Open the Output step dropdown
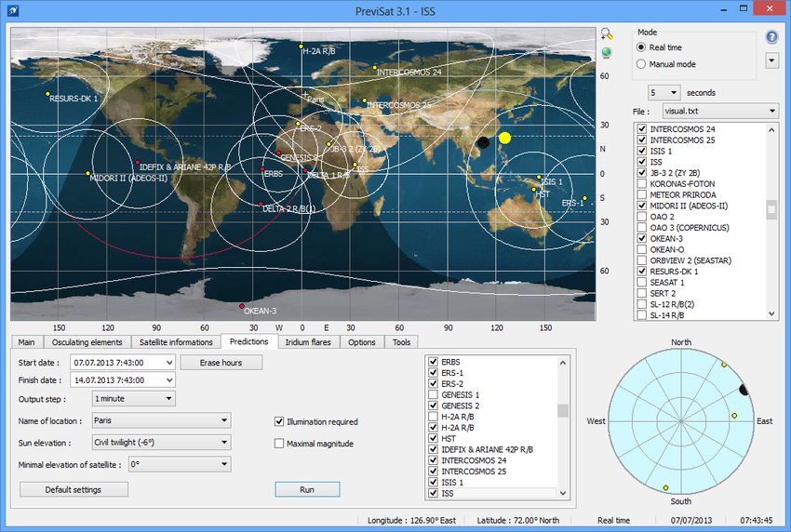Screen dimensions: 791x532 click(133, 399)
